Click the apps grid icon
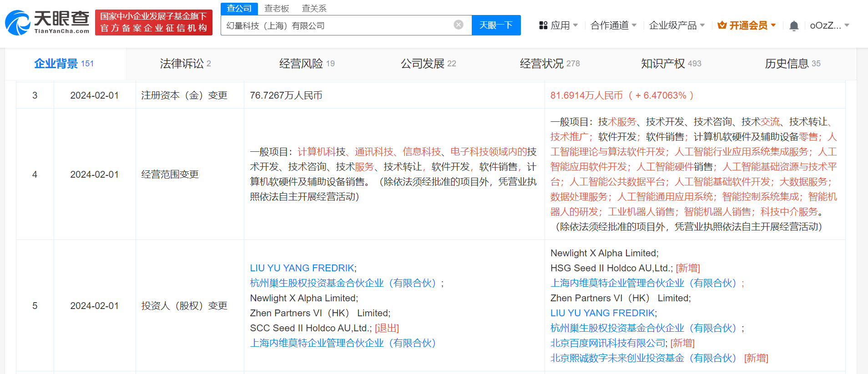This screenshot has width=868, height=374. coord(543,25)
